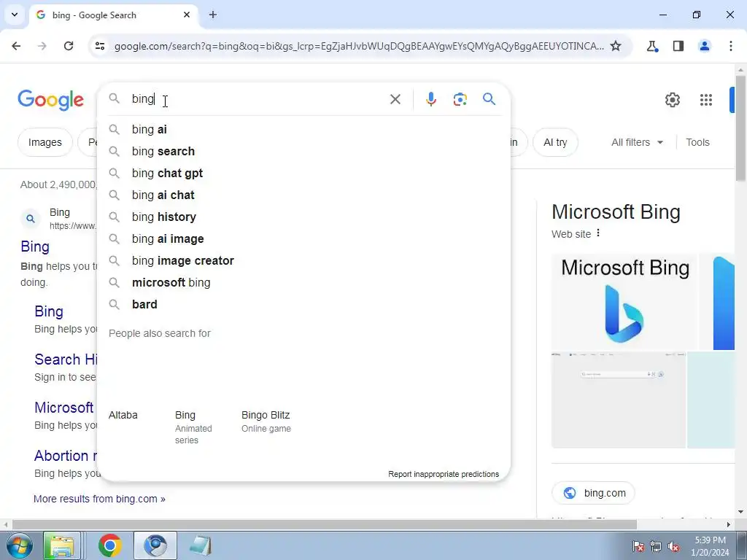747x560 pixels.
Task: Select the 'bing ai' suggestion
Action: 303,129
